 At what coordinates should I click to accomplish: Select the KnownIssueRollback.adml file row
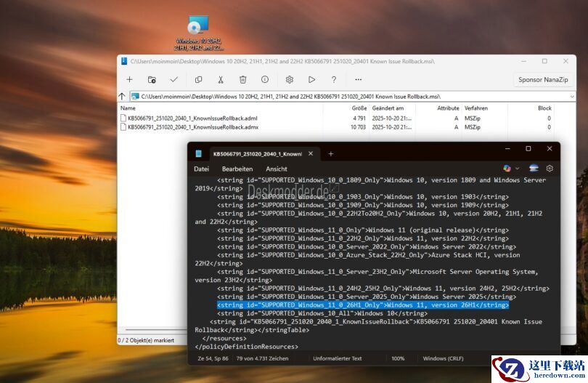click(189, 118)
